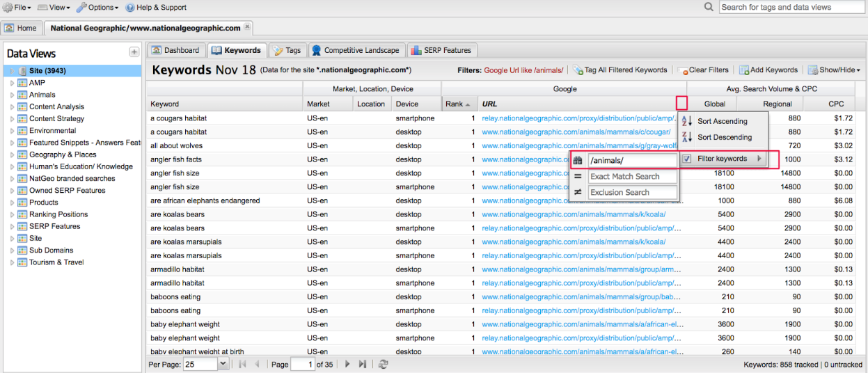
Task: Click the add data view plus icon
Action: tap(134, 52)
